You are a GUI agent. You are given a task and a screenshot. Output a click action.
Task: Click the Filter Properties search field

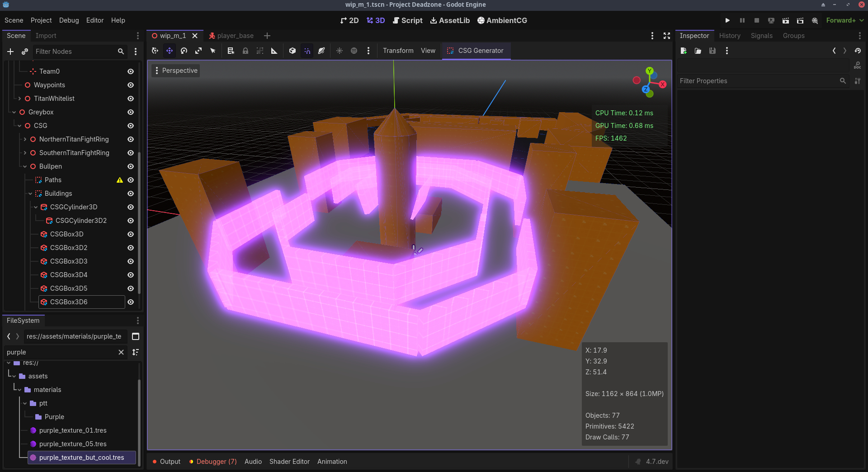[x=758, y=81]
